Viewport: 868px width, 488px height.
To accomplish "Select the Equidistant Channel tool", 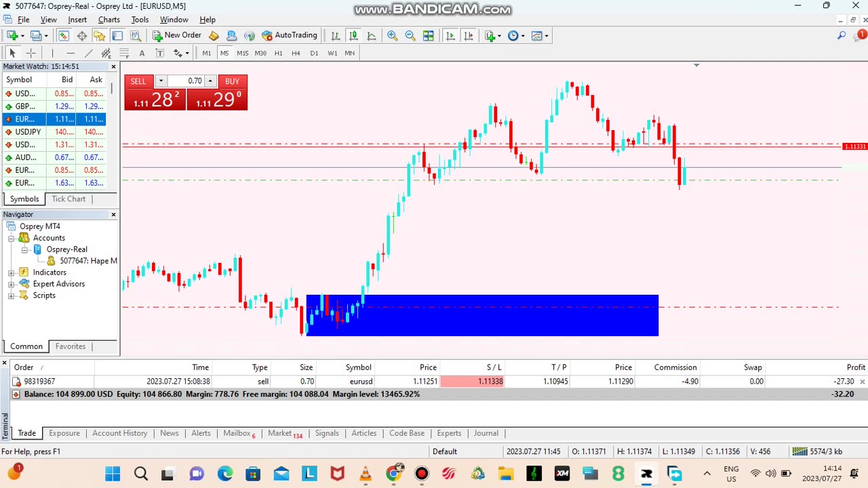I will [106, 53].
